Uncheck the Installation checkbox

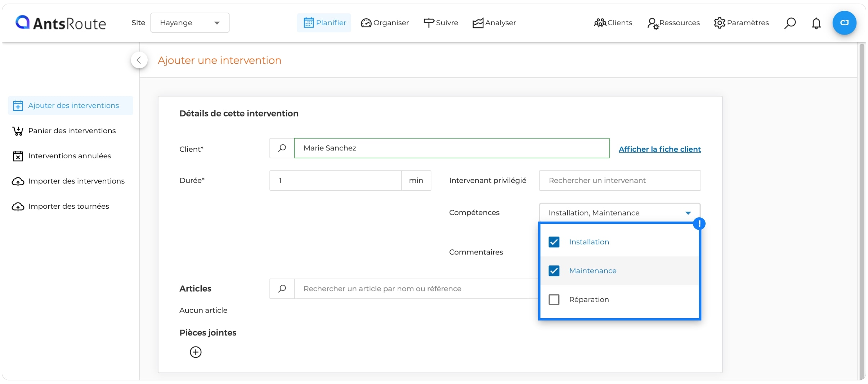(x=554, y=242)
